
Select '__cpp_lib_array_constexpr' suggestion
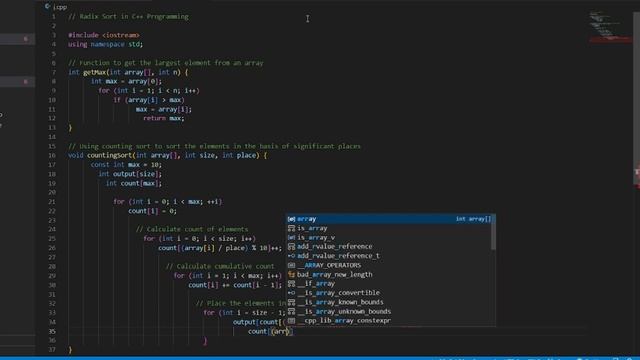coord(391,321)
